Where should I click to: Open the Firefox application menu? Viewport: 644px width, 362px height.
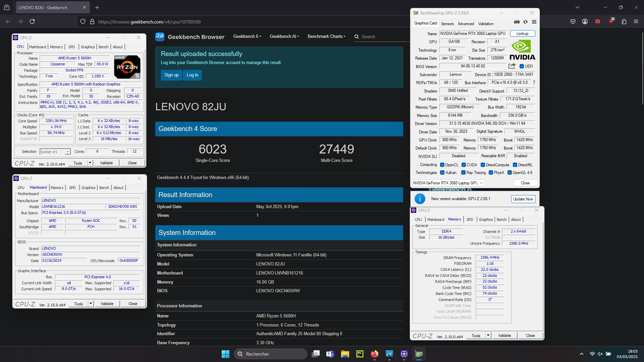(x=636, y=21)
